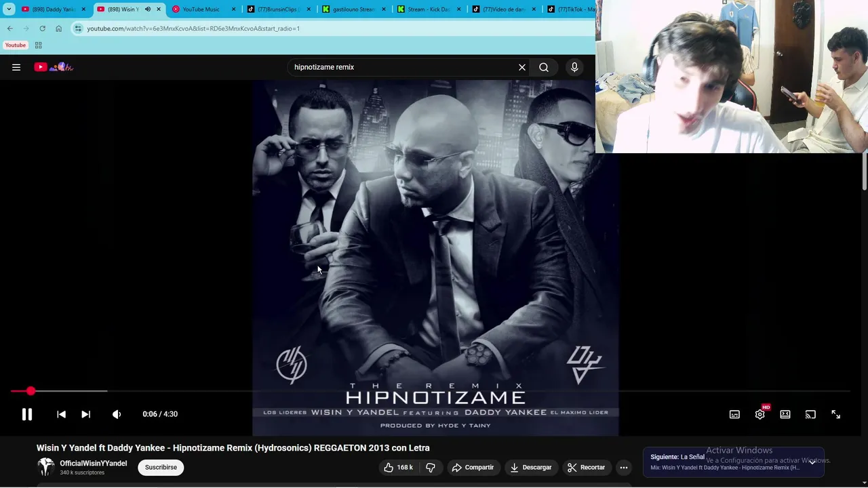Click the Recortar clip button

click(x=587, y=467)
